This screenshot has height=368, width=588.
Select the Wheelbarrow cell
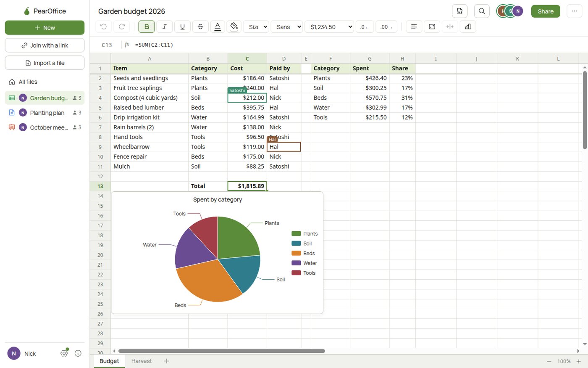click(150, 147)
